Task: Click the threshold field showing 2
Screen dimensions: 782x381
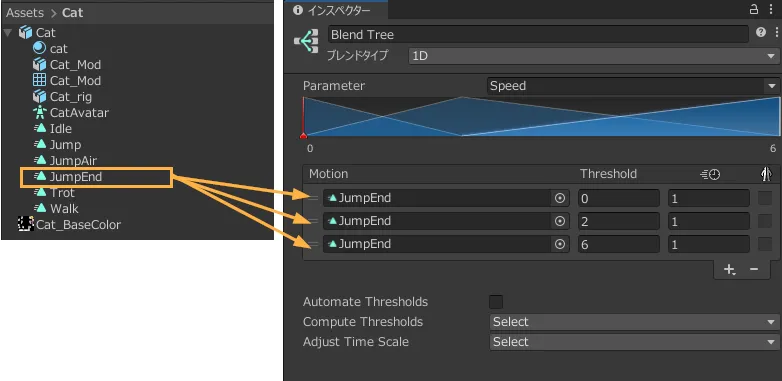Action: [x=619, y=221]
